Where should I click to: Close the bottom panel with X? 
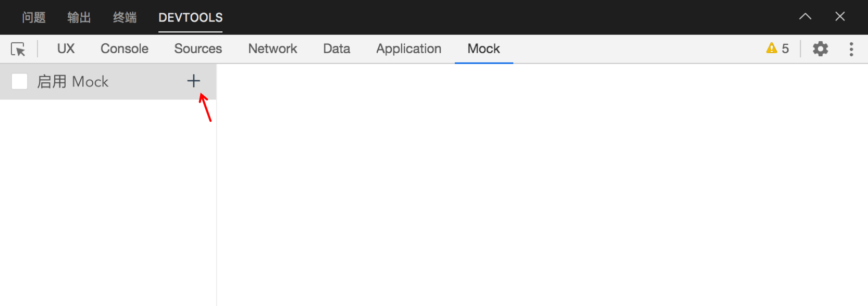click(840, 17)
